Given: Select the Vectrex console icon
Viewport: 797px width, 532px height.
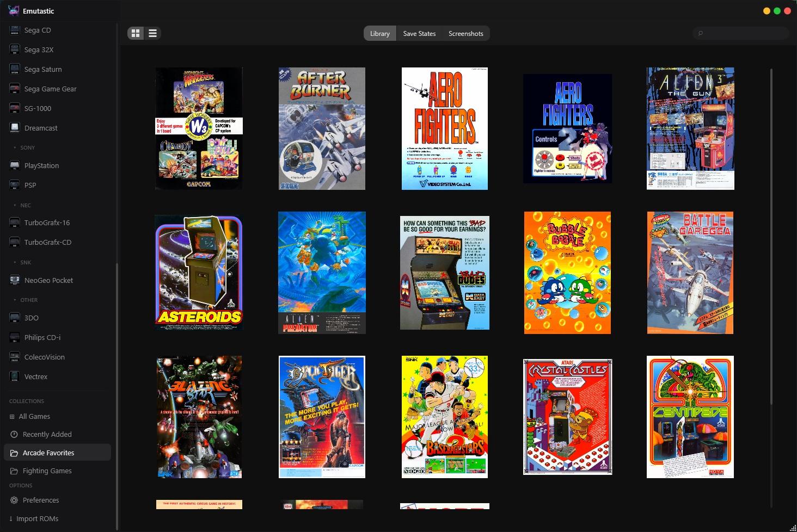Looking at the screenshot, I should click(14, 376).
